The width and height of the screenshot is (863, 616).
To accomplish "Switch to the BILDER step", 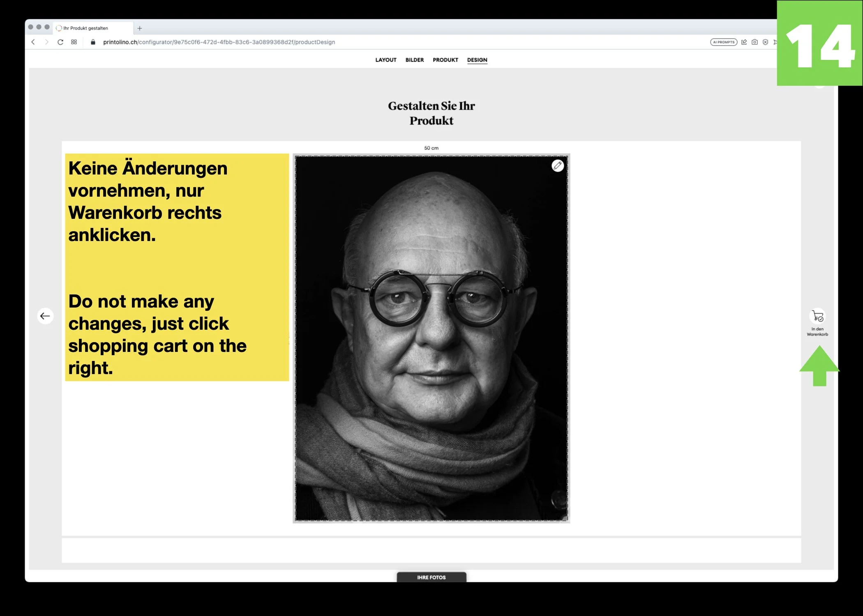I will click(x=414, y=60).
